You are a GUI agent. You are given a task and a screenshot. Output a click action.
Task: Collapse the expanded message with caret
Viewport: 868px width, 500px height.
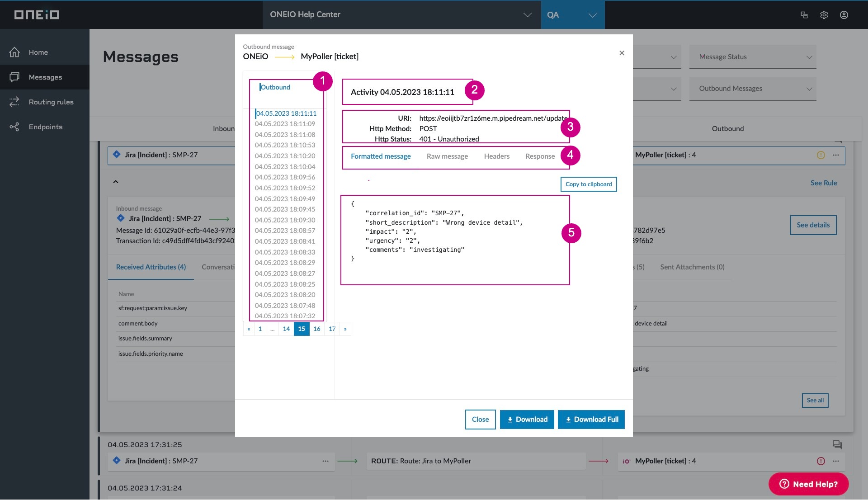click(116, 182)
